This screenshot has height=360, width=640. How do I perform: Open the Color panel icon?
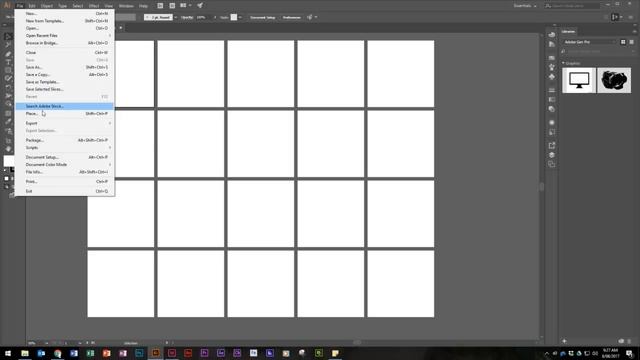(552, 35)
